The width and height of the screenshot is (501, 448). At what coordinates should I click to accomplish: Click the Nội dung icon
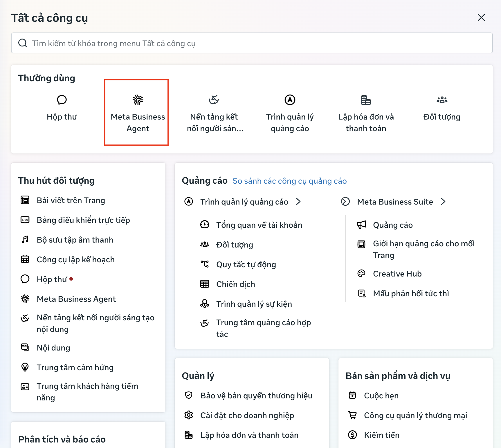point(25,347)
